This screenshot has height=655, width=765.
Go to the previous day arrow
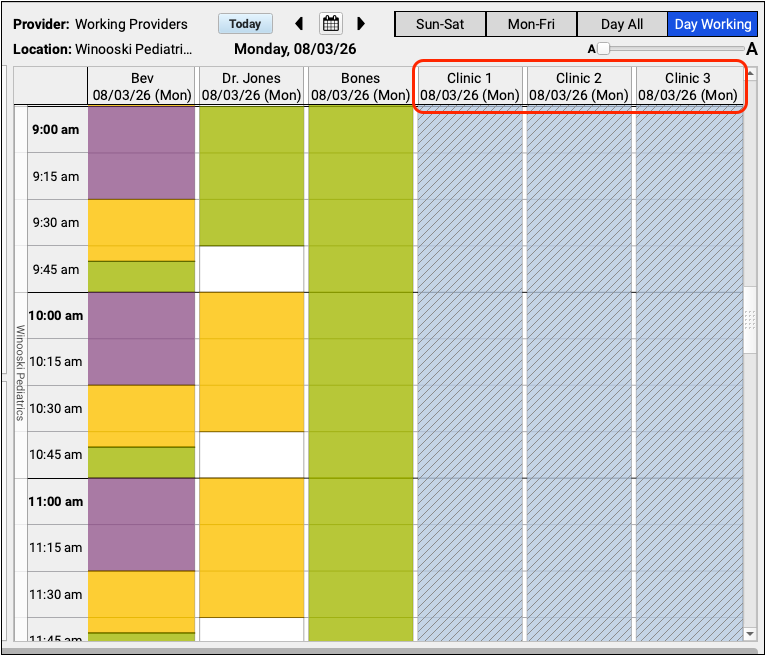[x=300, y=23]
